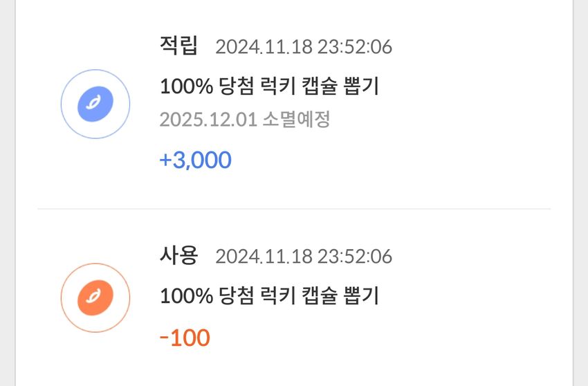
Task: Select the blue +3,000 points amount
Action: [195, 160]
